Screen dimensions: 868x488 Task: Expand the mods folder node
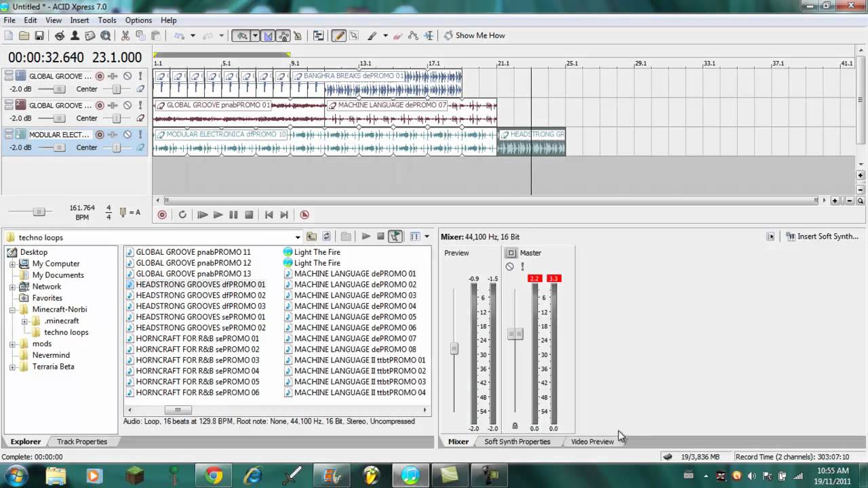point(12,344)
